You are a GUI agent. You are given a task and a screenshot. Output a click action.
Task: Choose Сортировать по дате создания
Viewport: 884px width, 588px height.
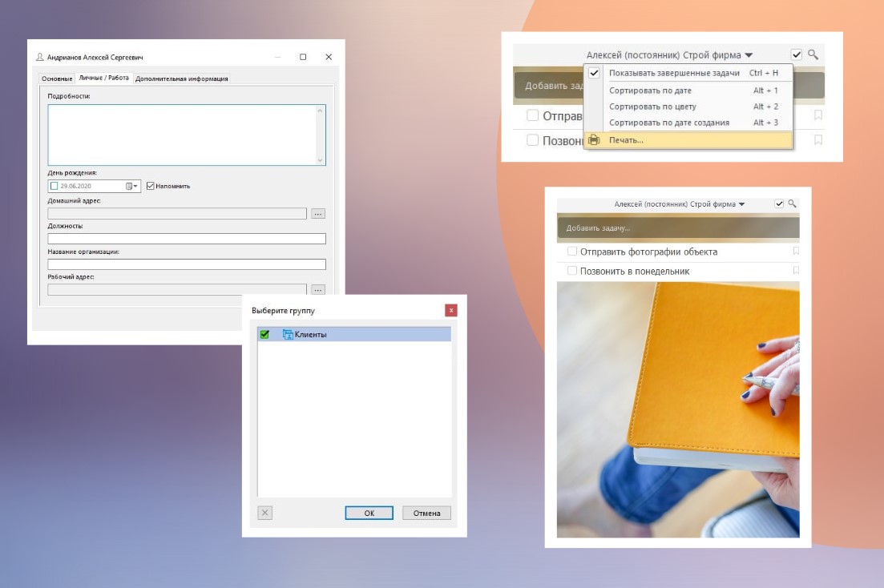click(x=688, y=123)
